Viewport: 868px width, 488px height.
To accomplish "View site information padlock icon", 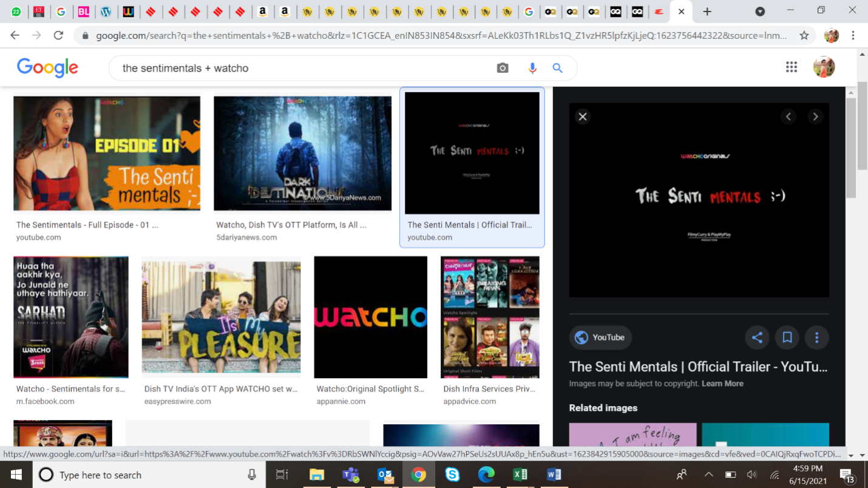I will (84, 36).
